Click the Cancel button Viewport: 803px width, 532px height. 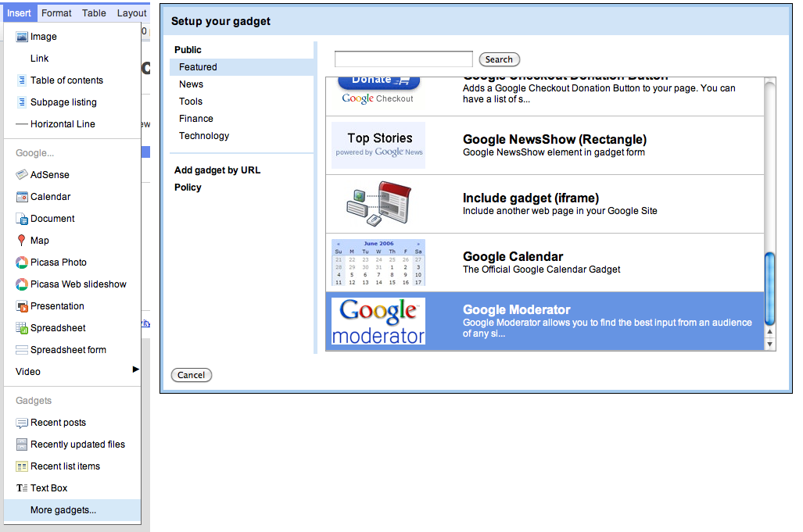[191, 375]
